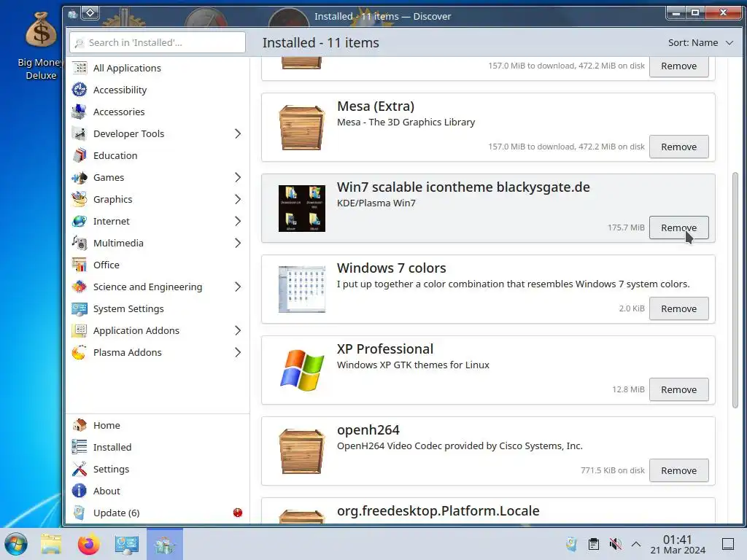Open the Windows start menu orb
This screenshot has width=747, height=560.
click(16, 544)
